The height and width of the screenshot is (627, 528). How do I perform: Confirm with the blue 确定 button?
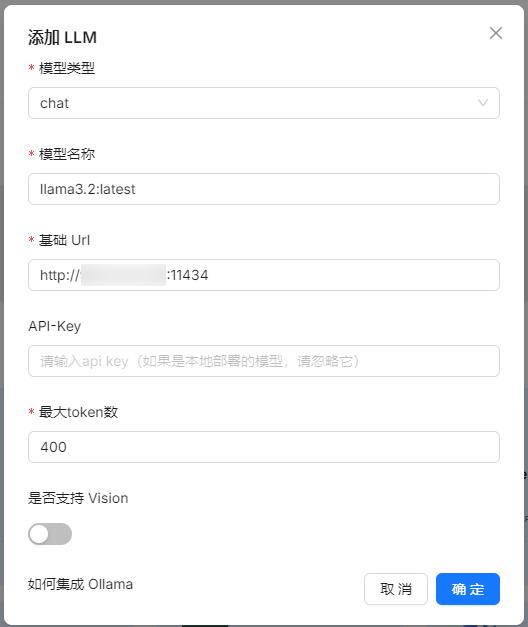coord(468,589)
